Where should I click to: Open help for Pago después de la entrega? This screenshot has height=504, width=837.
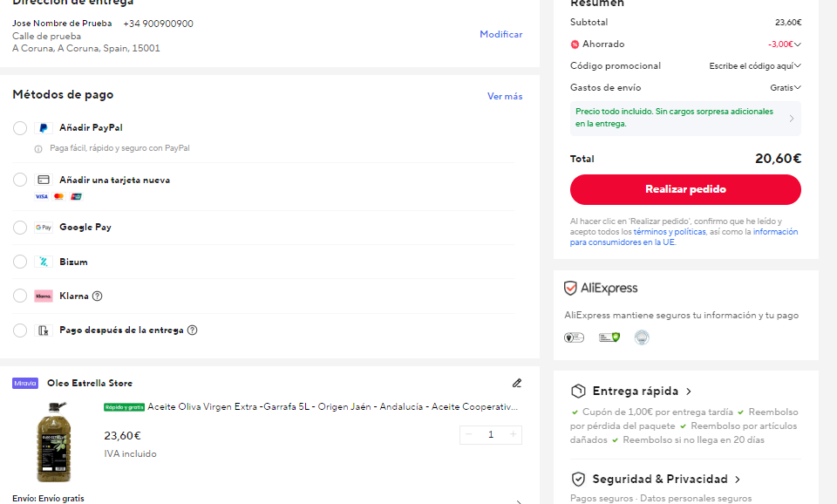192,330
